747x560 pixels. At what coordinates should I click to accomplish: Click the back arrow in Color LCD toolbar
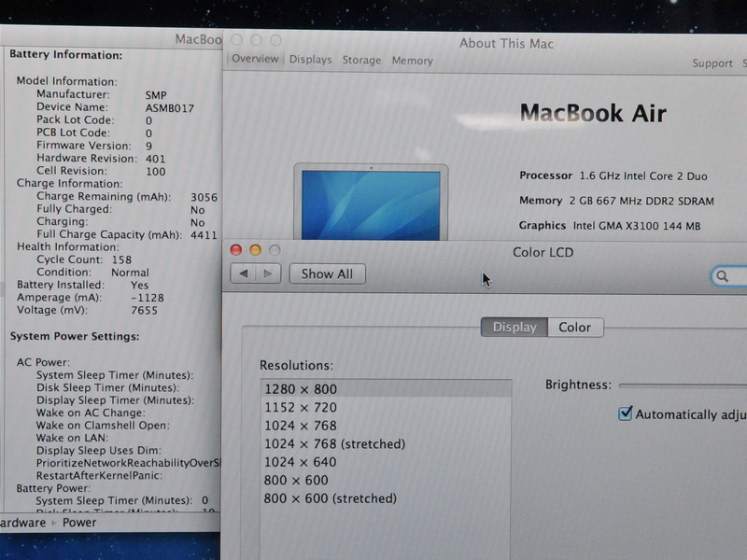(x=244, y=273)
